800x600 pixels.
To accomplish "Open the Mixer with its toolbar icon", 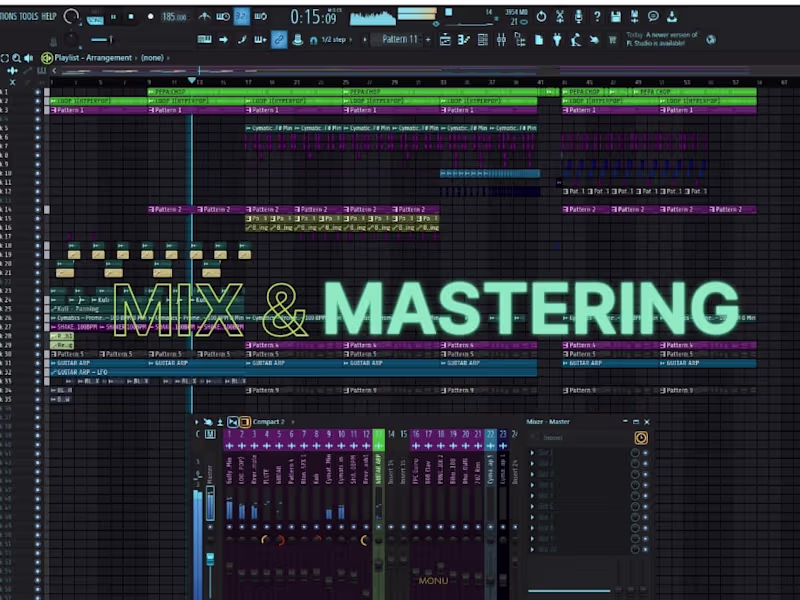I will coord(500,41).
